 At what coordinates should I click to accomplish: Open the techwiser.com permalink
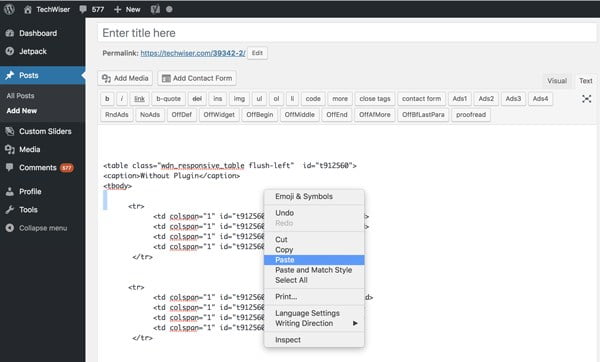pos(193,53)
